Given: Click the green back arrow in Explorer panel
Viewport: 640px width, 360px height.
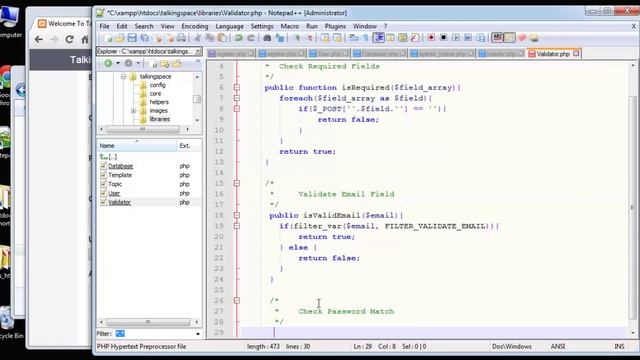Looking at the screenshot, I should [x=108, y=63].
